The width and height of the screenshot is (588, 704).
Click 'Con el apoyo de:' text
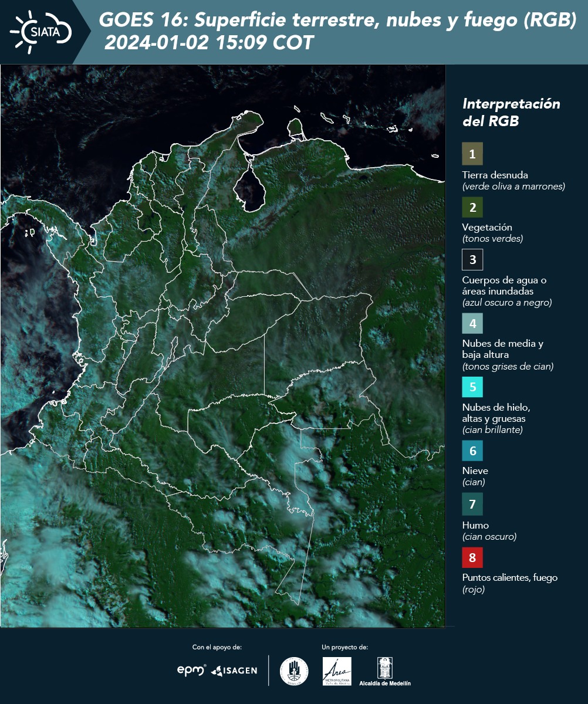217,647
